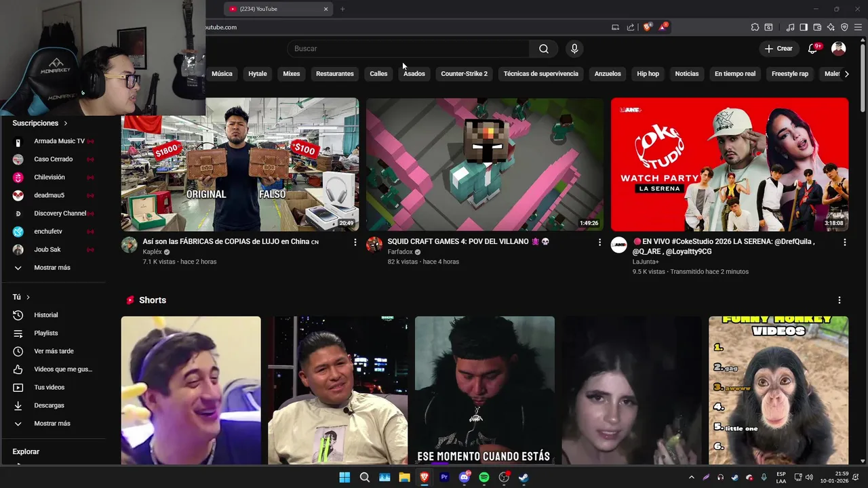Open LaJunta channel avatar
The width and height of the screenshot is (868, 488).
[619, 245]
